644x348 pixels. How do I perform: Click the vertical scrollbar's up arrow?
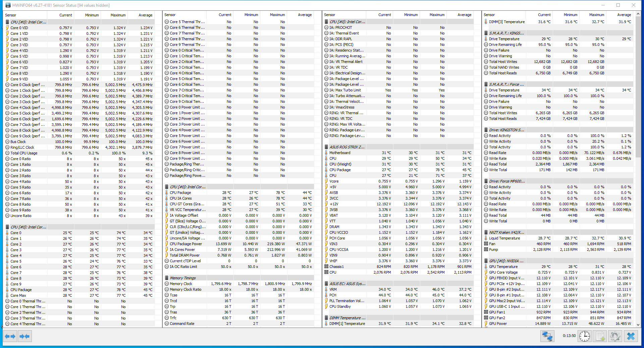point(638,14)
